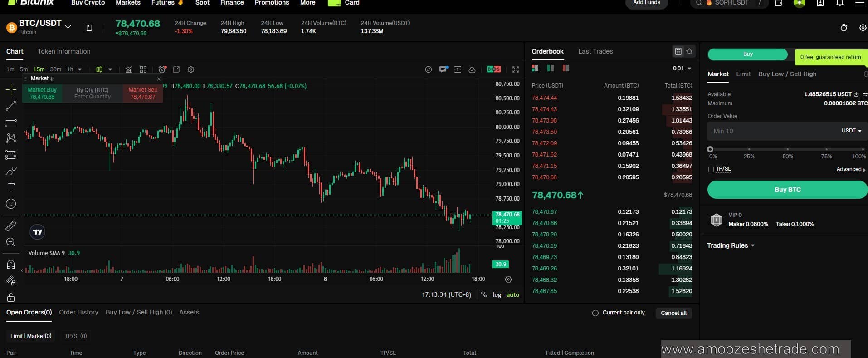The image size is (868, 358).
Task: Expand the Advanced order options
Action: click(x=851, y=169)
